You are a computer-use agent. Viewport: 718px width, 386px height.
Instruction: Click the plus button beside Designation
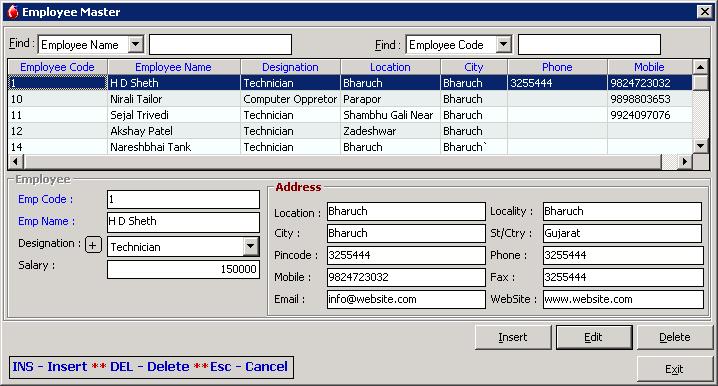click(93, 245)
